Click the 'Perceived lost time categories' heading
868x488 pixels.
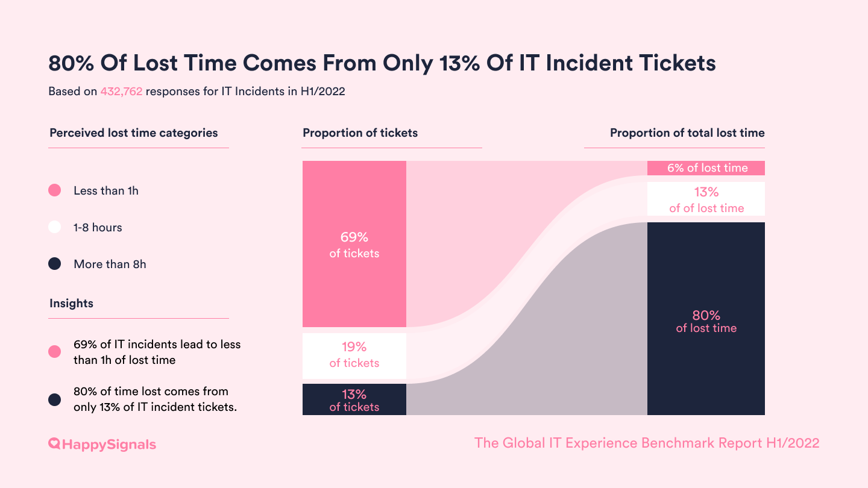(134, 133)
